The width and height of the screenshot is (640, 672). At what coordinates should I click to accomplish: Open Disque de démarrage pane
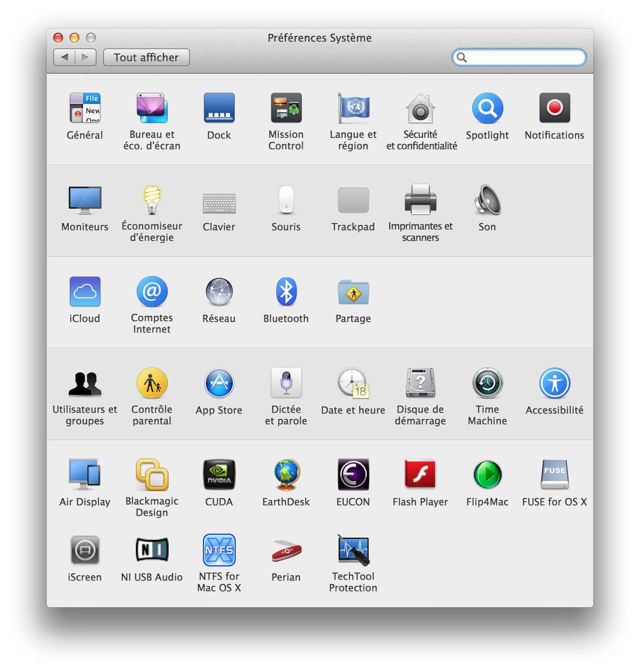point(420,383)
